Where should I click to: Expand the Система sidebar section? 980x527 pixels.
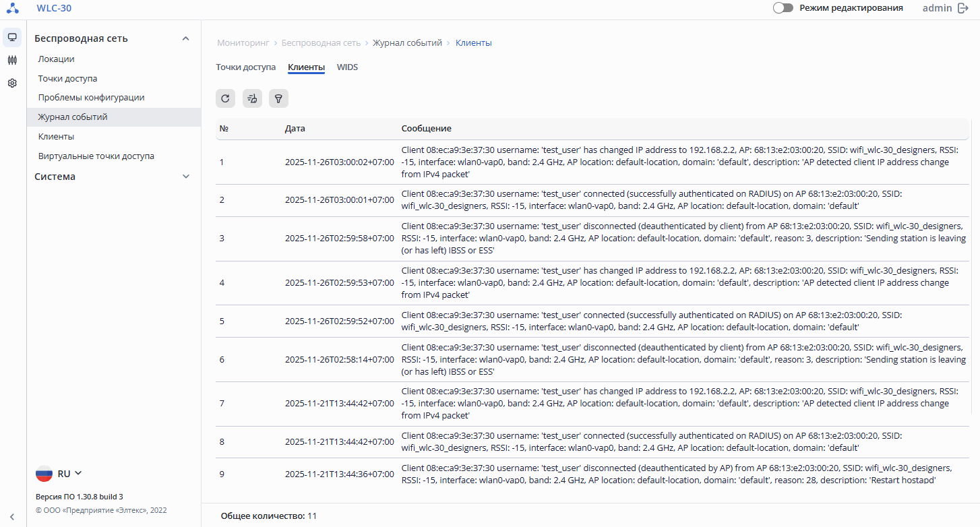click(186, 177)
